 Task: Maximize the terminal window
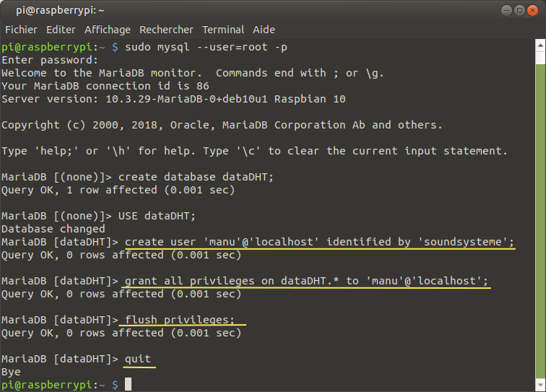coord(519,10)
